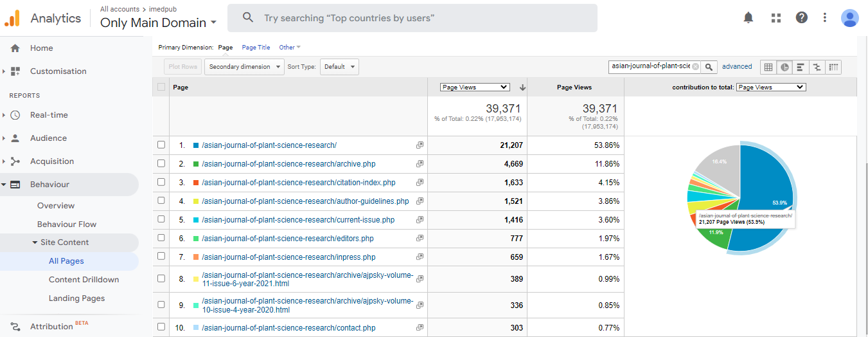This screenshot has height=337, width=868.
Task: Select Behaviour Flow in the sidebar
Action: tap(67, 224)
